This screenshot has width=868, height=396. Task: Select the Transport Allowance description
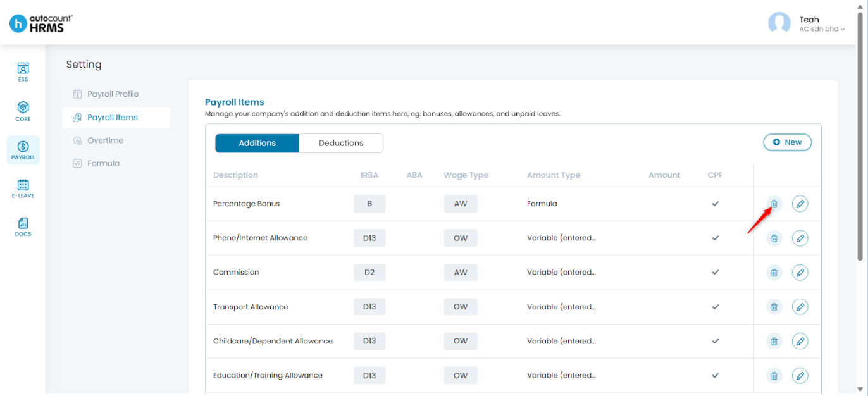[251, 307]
